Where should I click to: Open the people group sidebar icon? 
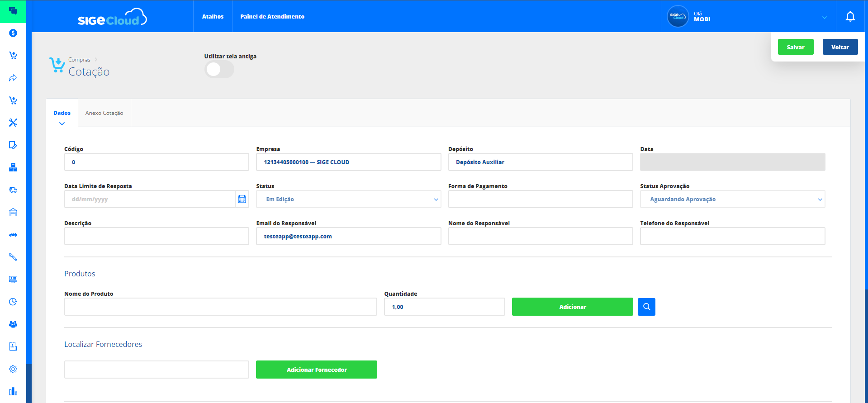(x=13, y=324)
